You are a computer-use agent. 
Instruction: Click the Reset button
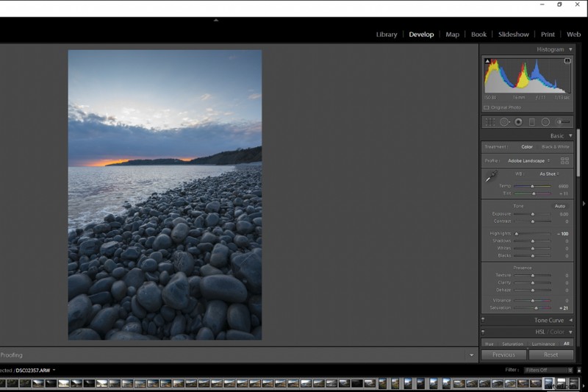click(551, 355)
